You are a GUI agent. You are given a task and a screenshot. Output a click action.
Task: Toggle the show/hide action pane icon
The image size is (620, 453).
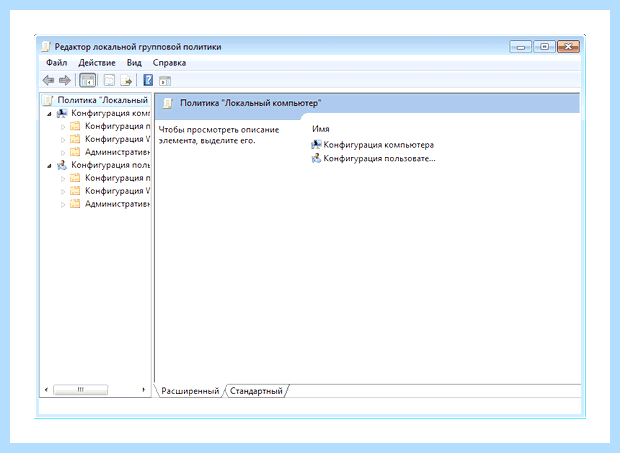click(x=165, y=81)
